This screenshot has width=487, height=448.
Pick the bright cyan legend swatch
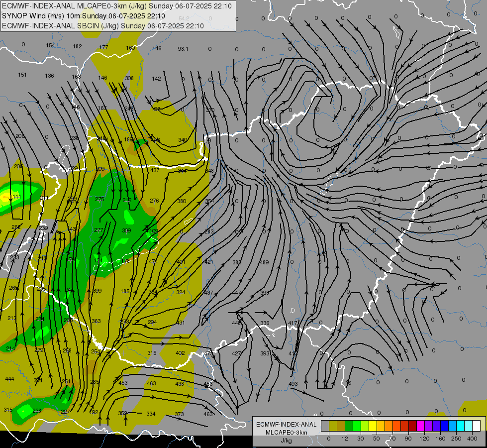pyautogui.click(x=460, y=426)
